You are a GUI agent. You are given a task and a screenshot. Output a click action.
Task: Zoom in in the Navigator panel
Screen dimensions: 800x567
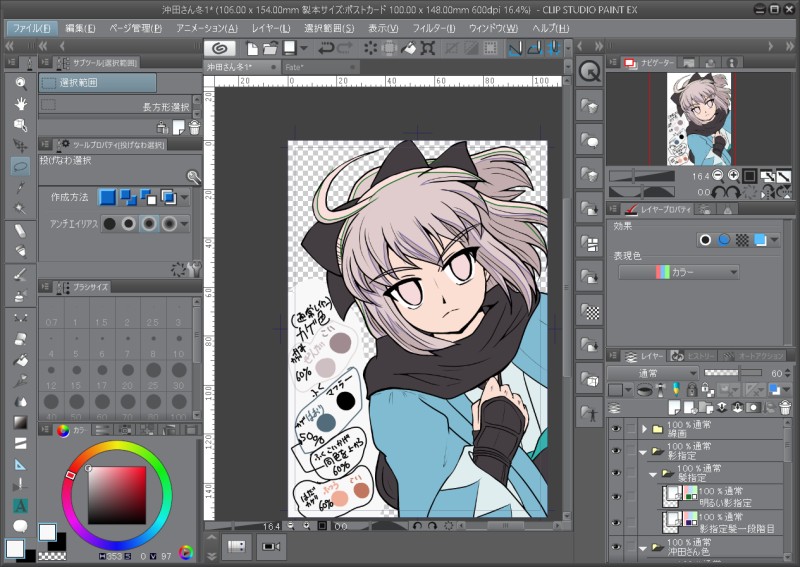(733, 176)
